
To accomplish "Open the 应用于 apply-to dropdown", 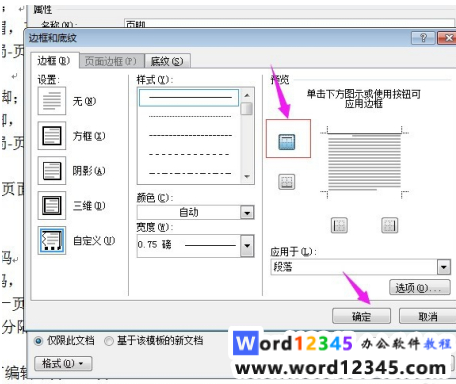I will [444, 267].
